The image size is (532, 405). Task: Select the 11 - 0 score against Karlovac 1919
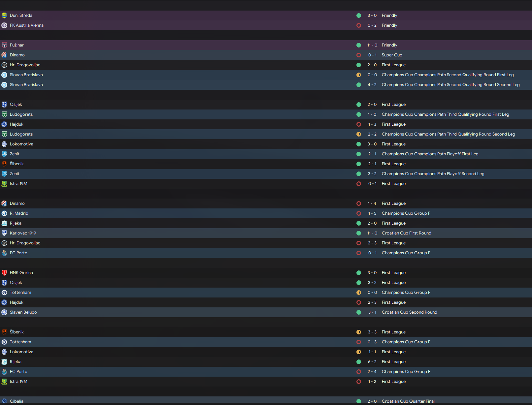click(372, 233)
